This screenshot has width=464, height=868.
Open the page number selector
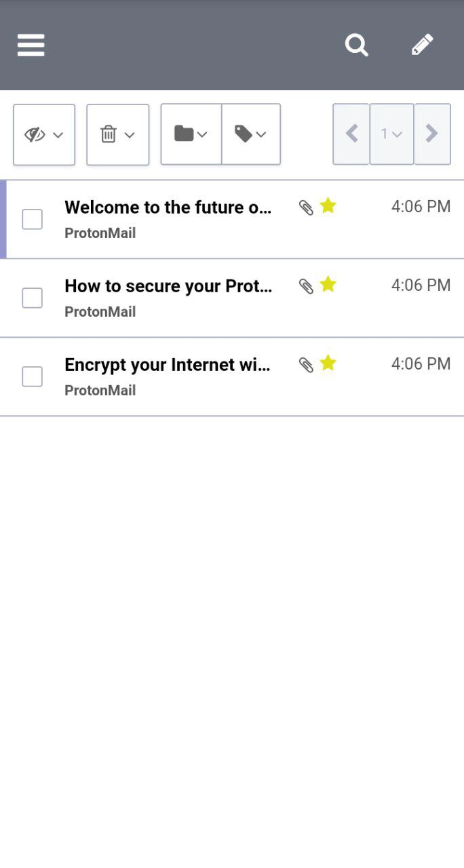coord(391,134)
